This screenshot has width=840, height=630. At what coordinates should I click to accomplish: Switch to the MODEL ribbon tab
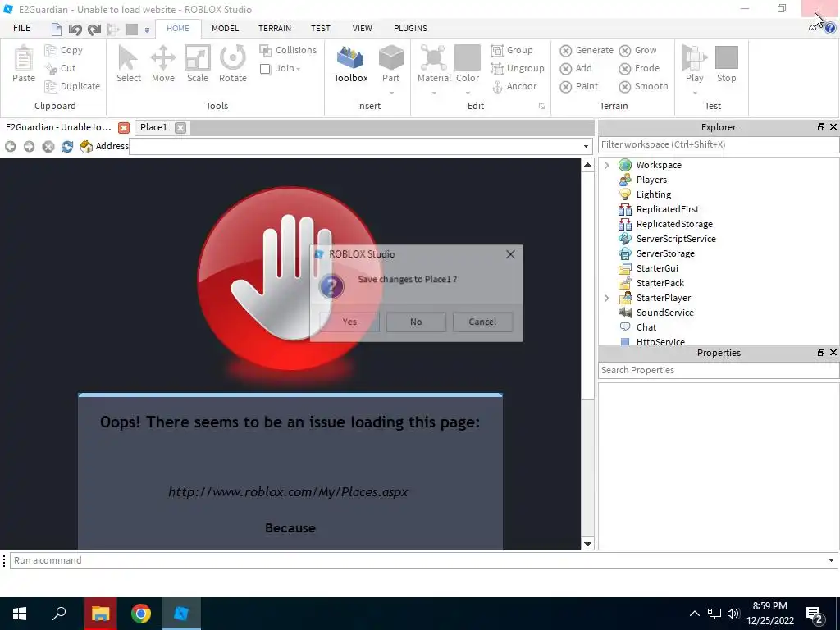tap(225, 29)
